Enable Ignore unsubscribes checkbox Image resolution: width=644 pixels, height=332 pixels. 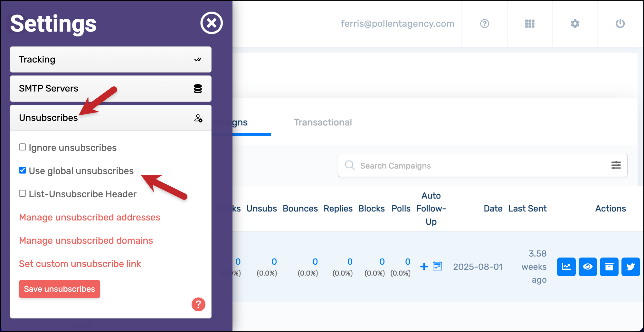pyautogui.click(x=23, y=147)
